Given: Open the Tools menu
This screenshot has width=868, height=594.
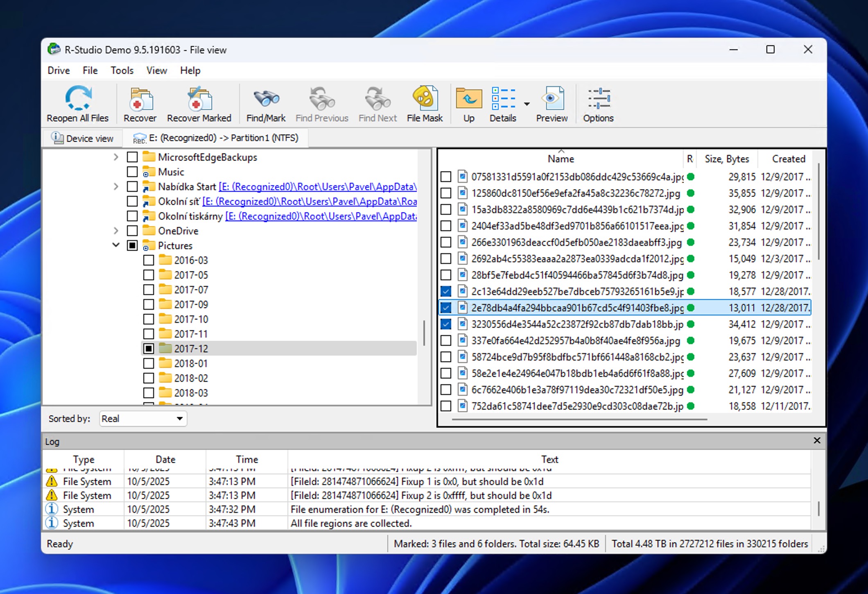Looking at the screenshot, I should tap(122, 70).
